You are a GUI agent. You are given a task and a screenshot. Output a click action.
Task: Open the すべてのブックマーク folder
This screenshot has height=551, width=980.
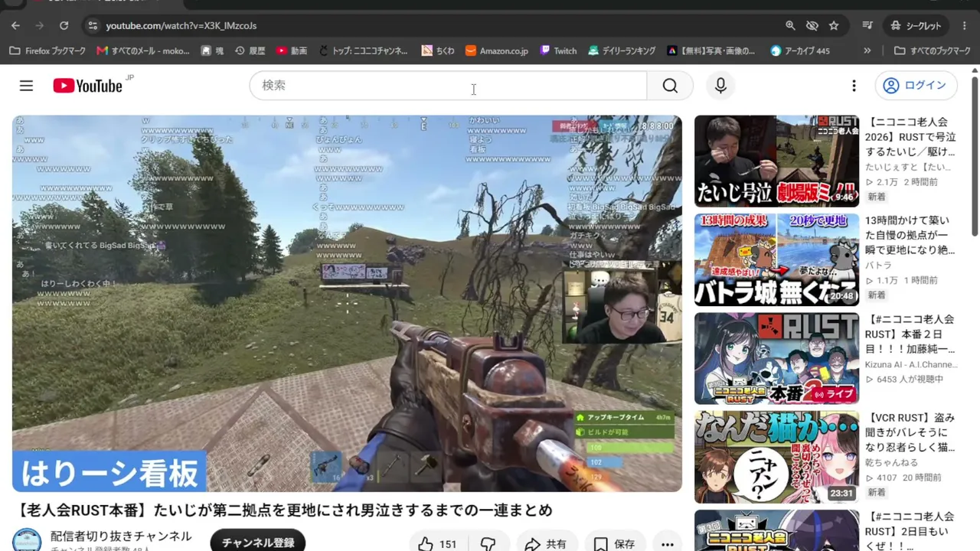[933, 51]
